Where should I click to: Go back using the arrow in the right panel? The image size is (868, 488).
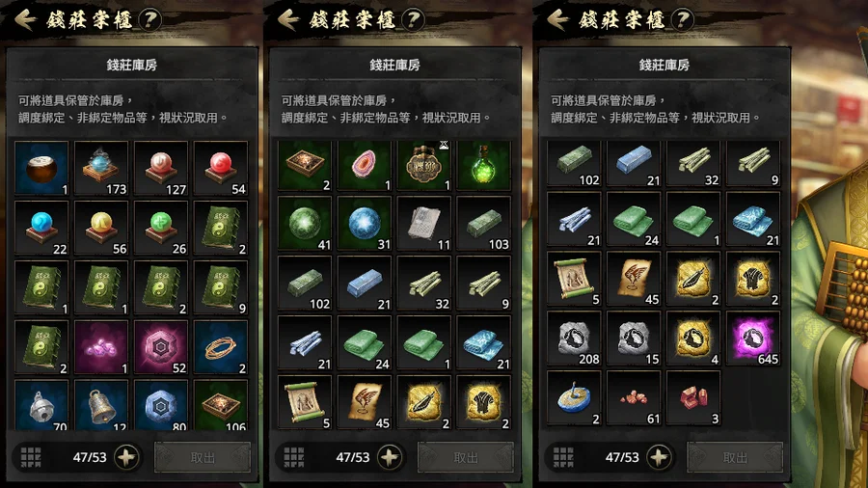[556, 20]
